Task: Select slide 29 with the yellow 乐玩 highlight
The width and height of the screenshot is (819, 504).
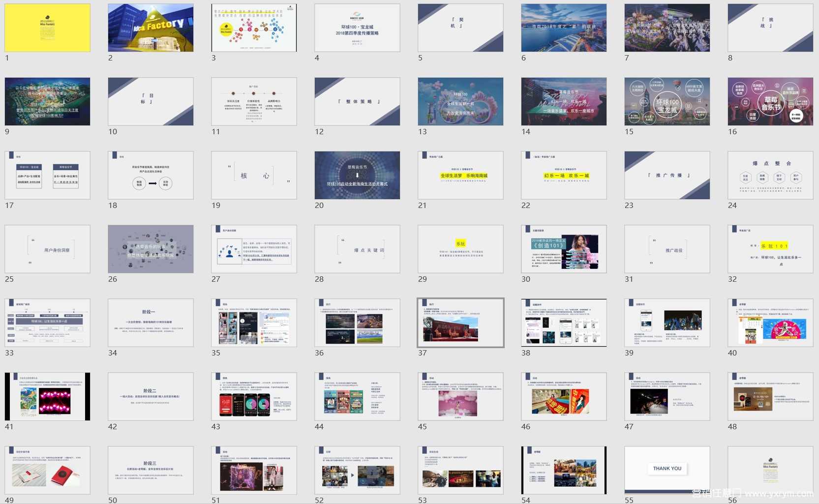Action: [x=460, y=249]
